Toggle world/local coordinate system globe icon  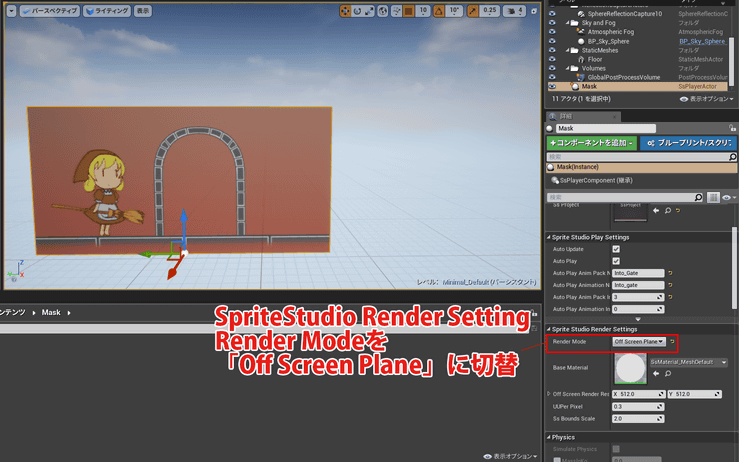tap(383, 10)
